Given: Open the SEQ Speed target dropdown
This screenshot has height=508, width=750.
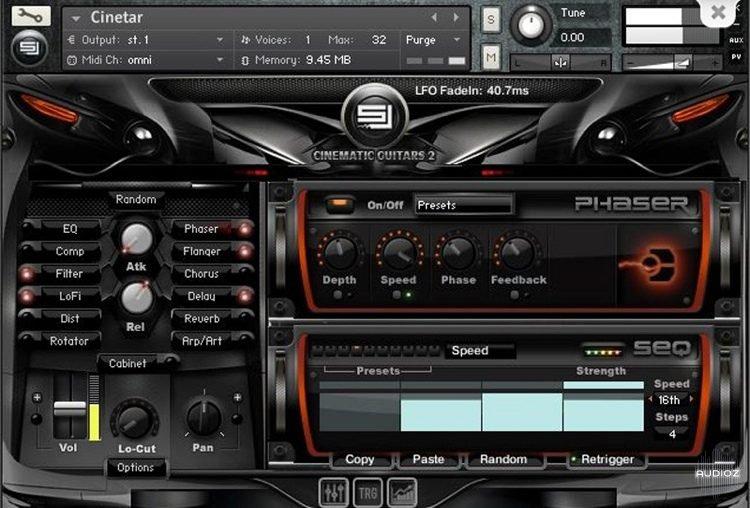Looking at the screenshot, I should coord(480,351).
